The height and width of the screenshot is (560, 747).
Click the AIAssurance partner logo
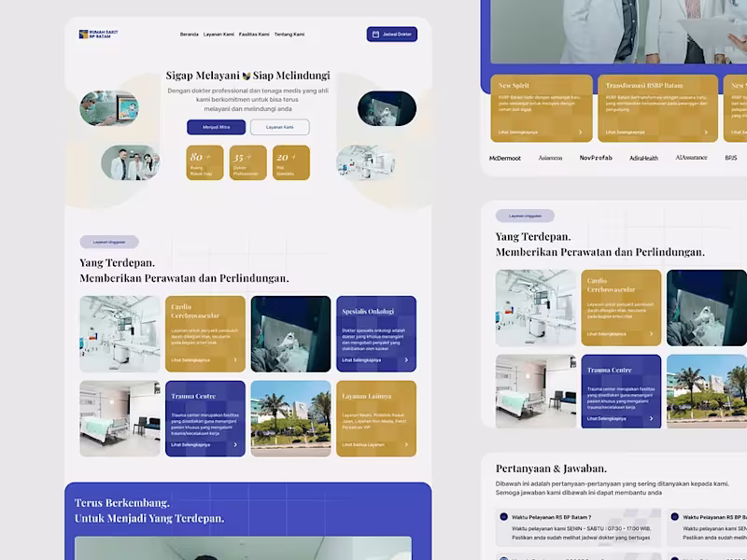point(691,158)
